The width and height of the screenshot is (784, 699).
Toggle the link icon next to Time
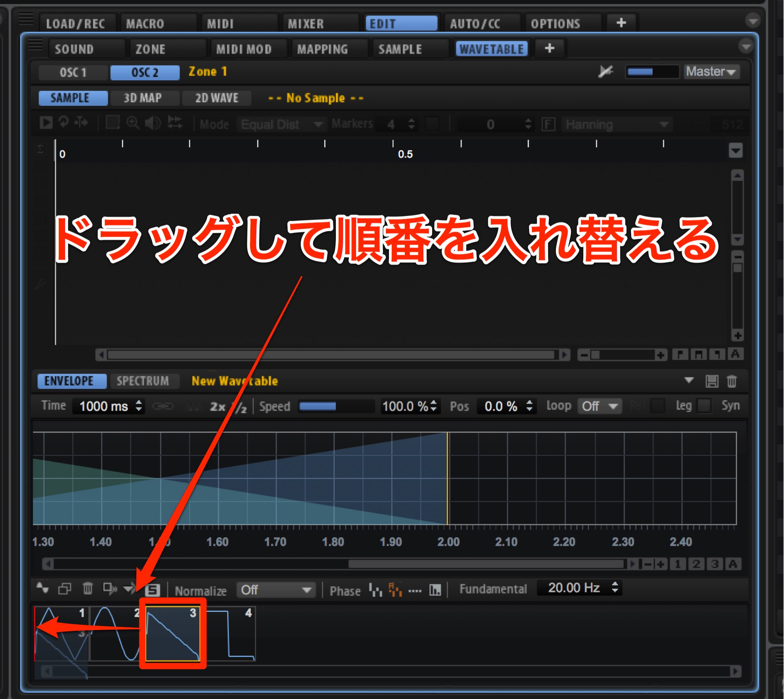coord(163,406)
